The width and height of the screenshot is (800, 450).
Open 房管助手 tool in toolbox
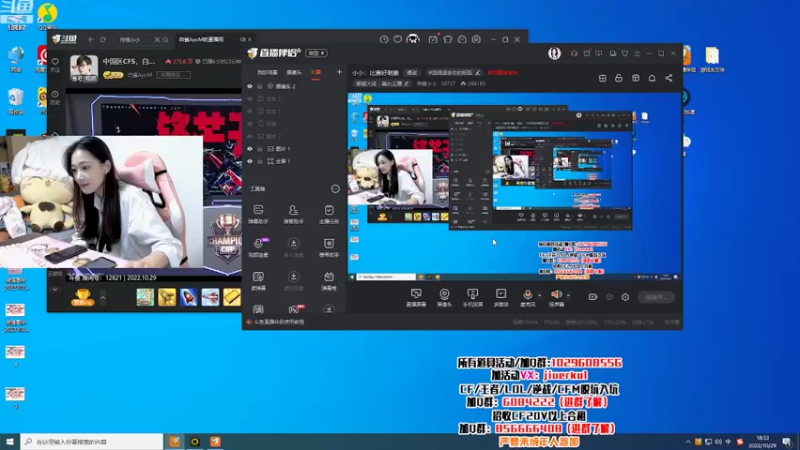point(293,214)
